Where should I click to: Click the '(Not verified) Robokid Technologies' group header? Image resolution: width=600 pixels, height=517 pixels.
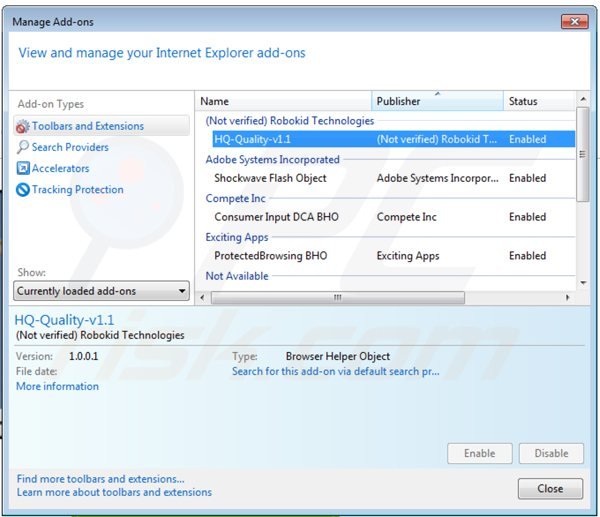point(290,121)
